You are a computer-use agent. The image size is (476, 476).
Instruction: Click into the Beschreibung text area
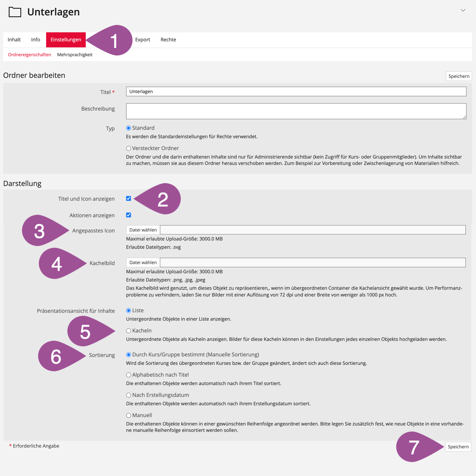[x=296, y=111]
